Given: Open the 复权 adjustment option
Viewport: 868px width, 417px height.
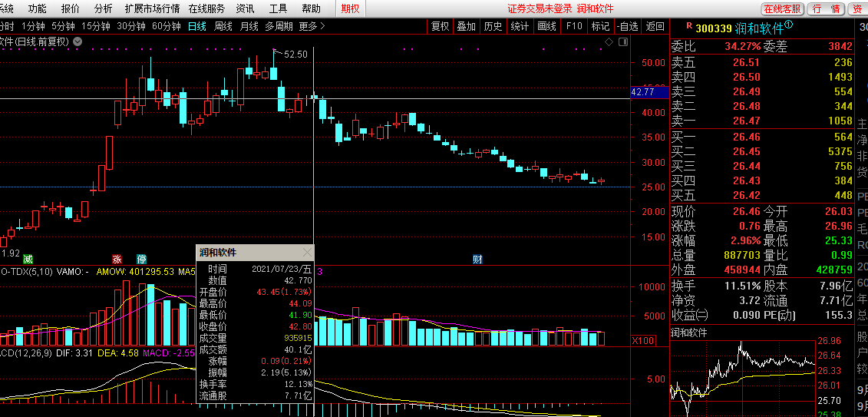Looking at the screenshot, I should [440, 26].
